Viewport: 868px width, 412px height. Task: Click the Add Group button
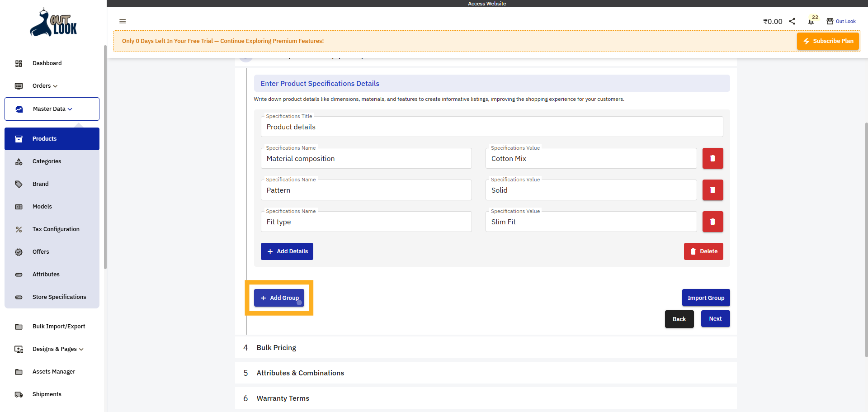click(x=279, y=298)
